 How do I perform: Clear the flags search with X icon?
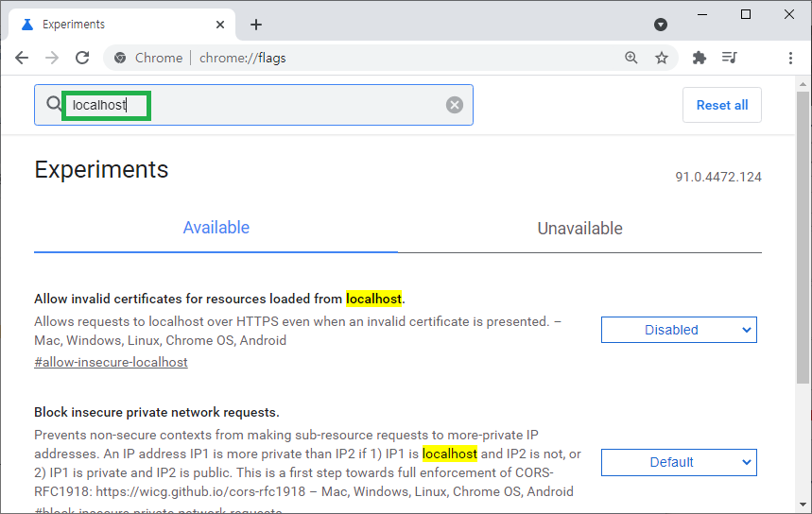(454, 105)
